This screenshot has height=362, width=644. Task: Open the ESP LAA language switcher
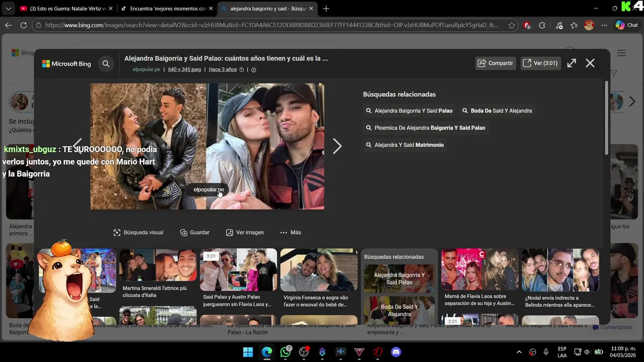pos(562,352)
